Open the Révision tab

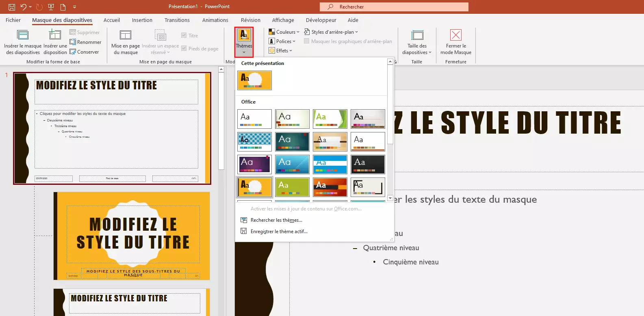251,20
